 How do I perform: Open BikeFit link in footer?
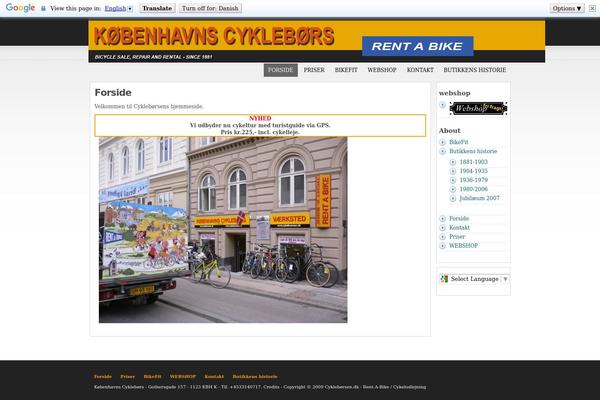point(152,377)
